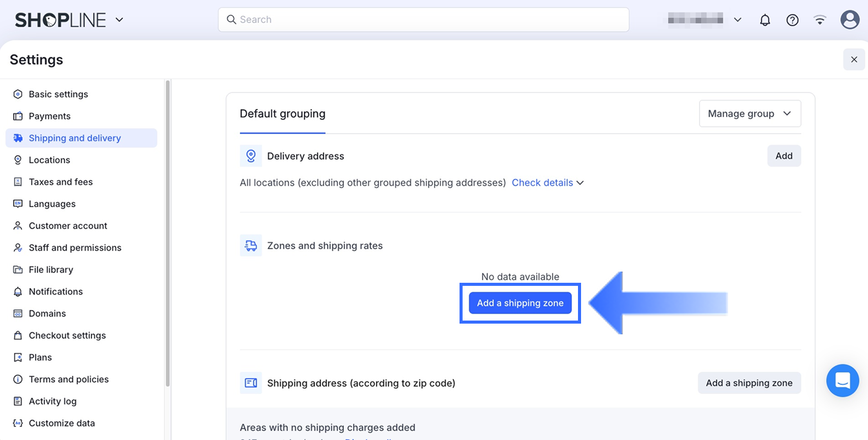
Task: Click the blue Add a shipping zone button
Action: tap(520, 303)
